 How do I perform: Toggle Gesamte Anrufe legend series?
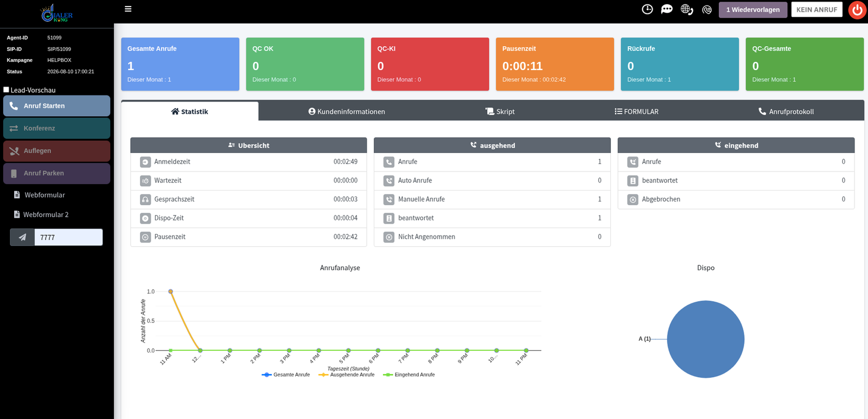(286, 374)
